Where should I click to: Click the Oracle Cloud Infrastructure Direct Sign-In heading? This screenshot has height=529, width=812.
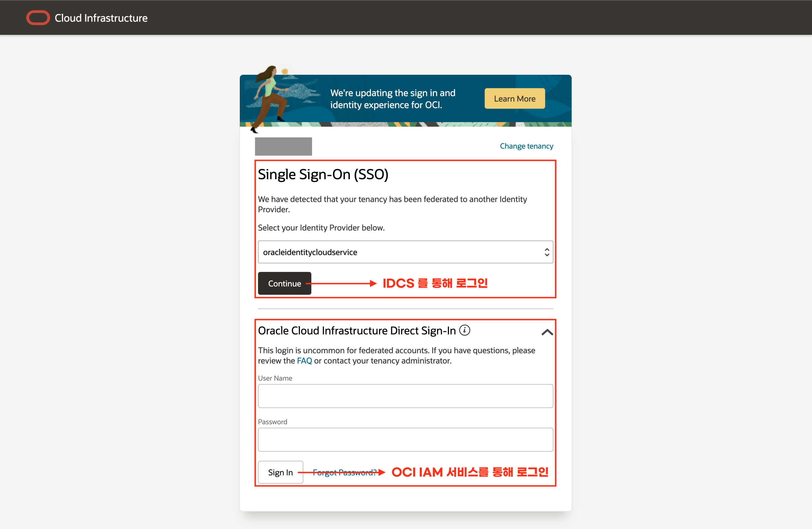[357, 331]
